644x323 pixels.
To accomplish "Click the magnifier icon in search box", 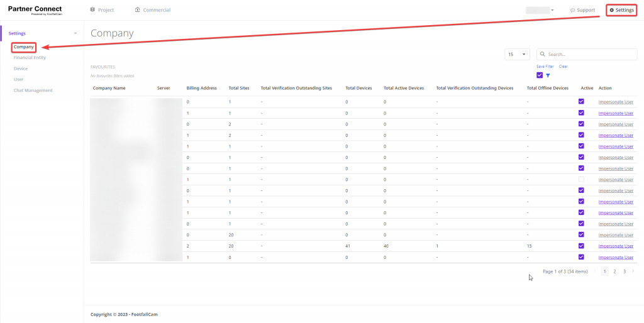I will click(x=542, y=55).
